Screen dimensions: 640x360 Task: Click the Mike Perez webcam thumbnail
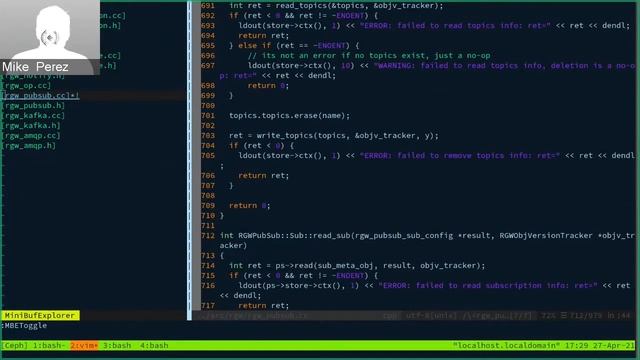click(x=50, y=37)
